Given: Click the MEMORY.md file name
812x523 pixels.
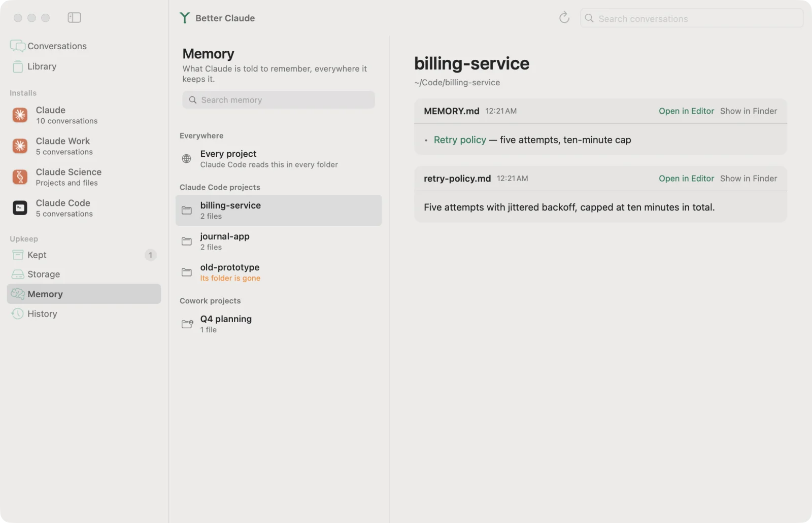Looking at the screenshot, I should 452,111.
